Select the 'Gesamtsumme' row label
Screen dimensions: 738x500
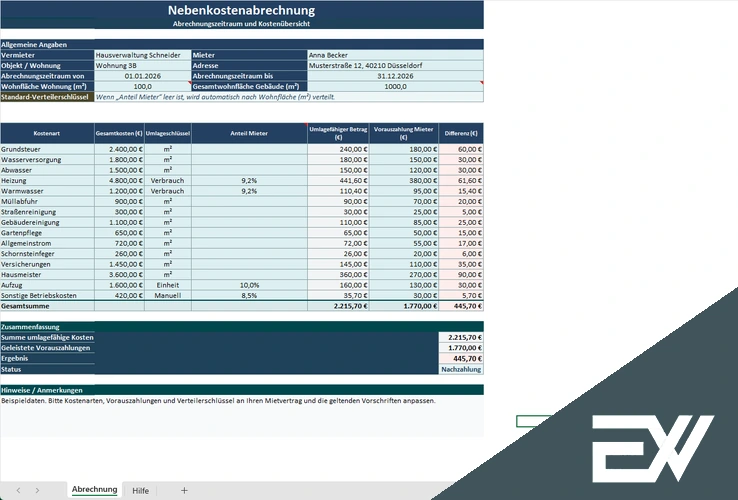47,306
